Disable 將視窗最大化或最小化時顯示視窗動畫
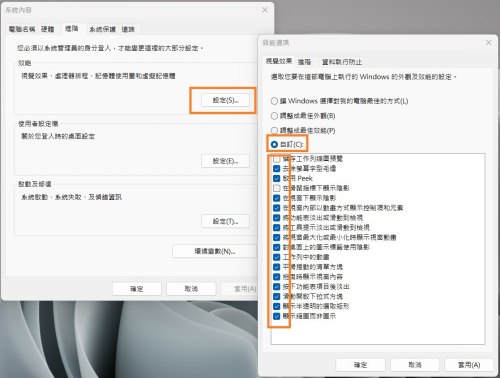 coord(276,237)
